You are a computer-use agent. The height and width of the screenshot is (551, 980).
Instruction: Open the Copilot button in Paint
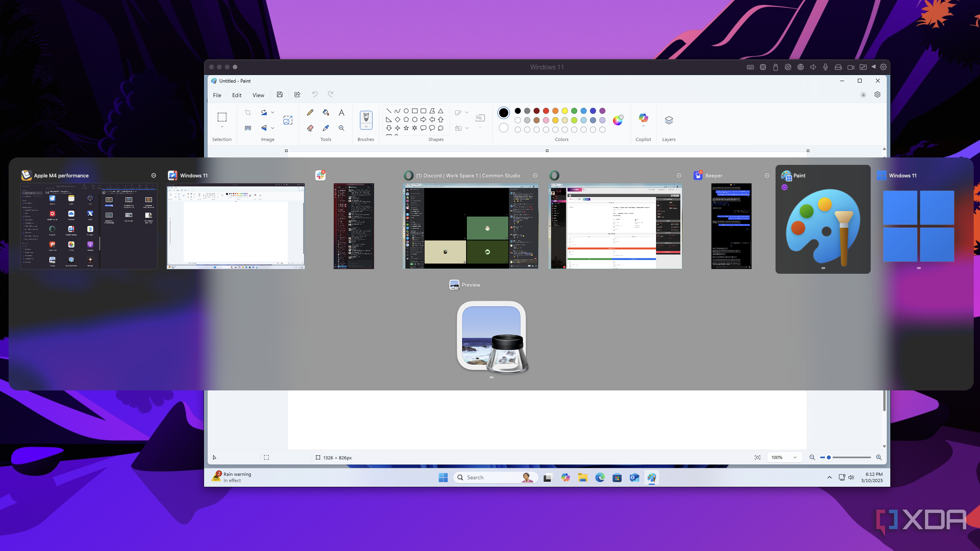pyautogui.click(x=643, y=117)
